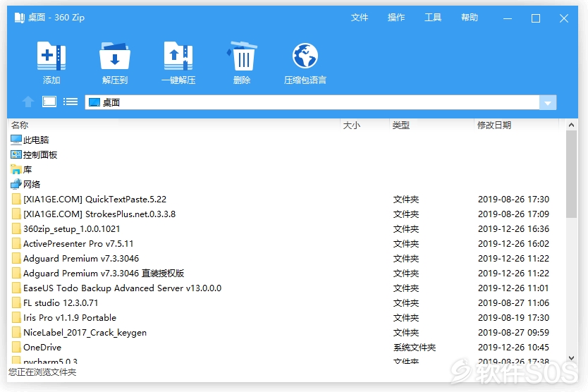The width and height of the screenshot is (588, 392).
Task: Open the 帮助 menu
Action: point(470,18)
